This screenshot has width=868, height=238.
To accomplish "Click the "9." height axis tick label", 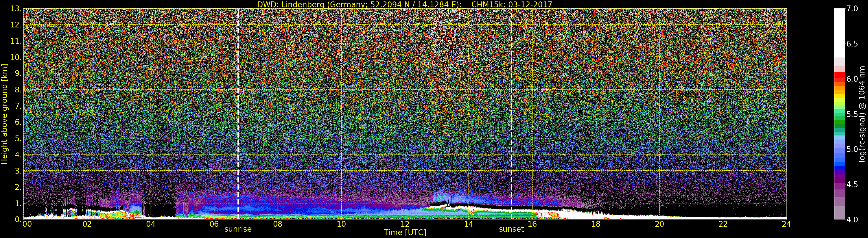I will click(x=18, y=74).
